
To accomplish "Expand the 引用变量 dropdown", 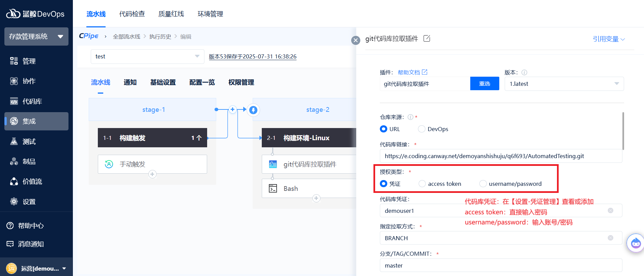I will 609,39.
